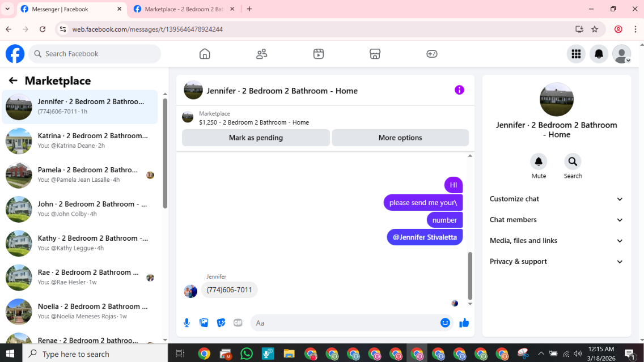Search in conversation magnifier icon

click(x=573, y=161)
